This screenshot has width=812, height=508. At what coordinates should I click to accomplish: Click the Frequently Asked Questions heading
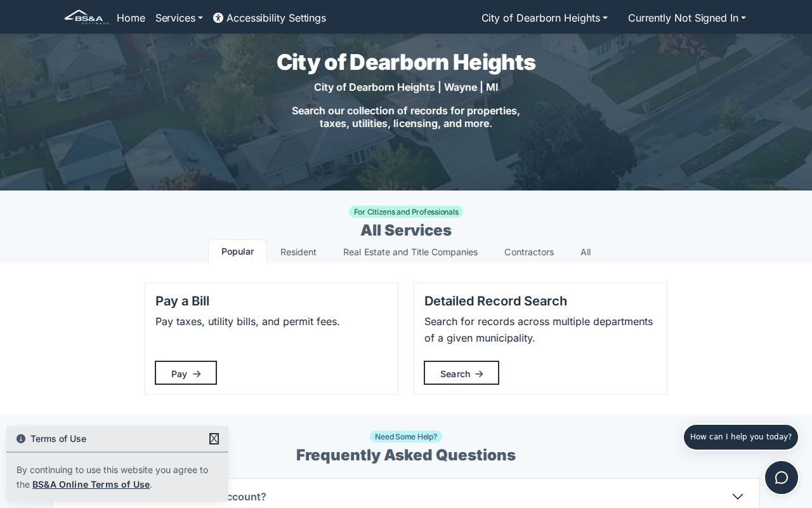(406, 455)
